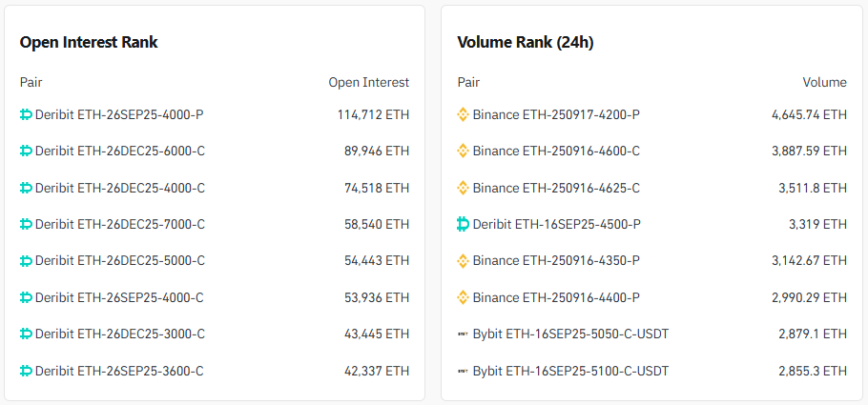This screenshot has width=868, height=405.
Task: Click Pair header in Volume Rank table
Action: 468,83
